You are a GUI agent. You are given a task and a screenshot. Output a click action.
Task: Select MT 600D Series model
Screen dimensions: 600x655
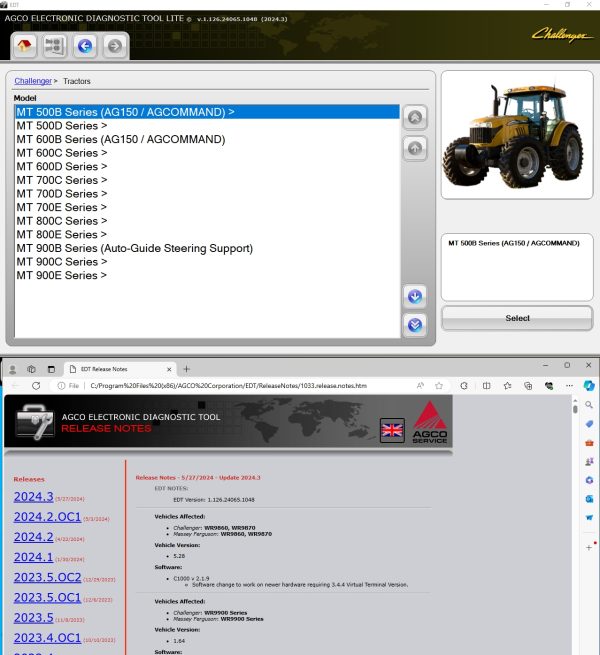pyautogui.click(x=207, y=166)
